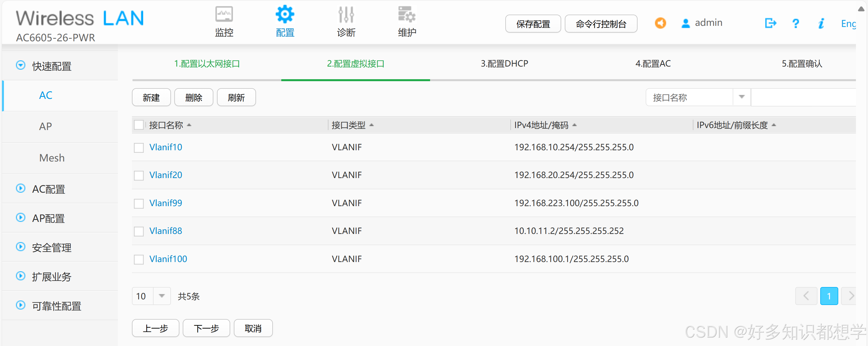Open the page size dropdown showing 10
The height and width of the screenshot is (346, 868).
162,296
